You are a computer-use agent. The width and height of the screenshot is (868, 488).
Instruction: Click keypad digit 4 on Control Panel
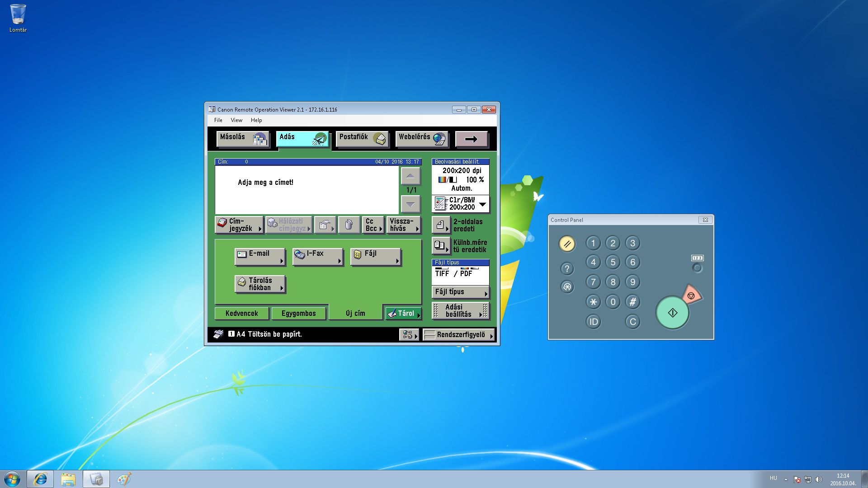(x=593, y=262)
